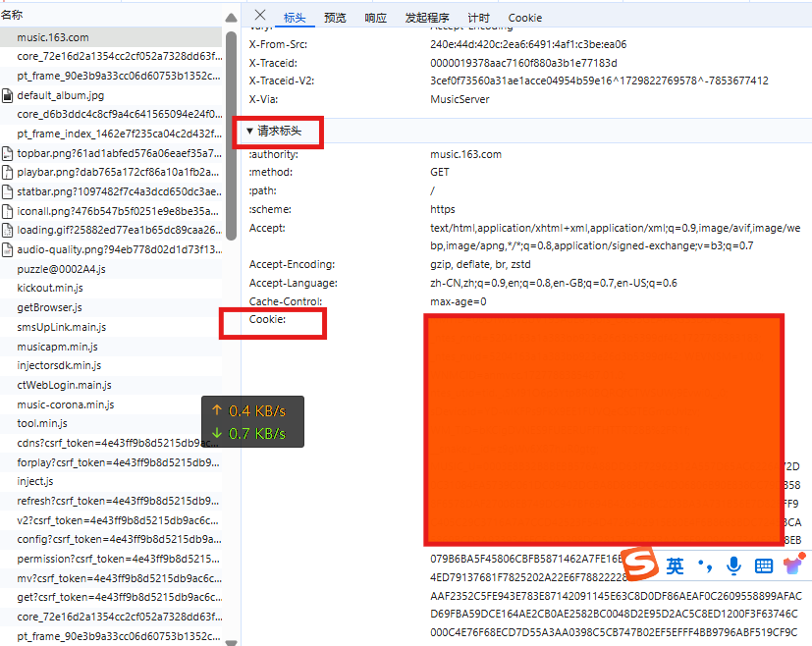Screen dimensions: 812x646
Task: Click the topbar.png file icon
Action: [8, 153]
